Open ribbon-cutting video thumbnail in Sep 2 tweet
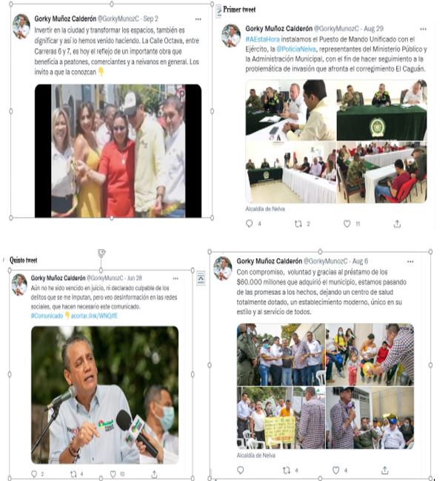Viewport: 448px width, 481px height. point(118,151)
